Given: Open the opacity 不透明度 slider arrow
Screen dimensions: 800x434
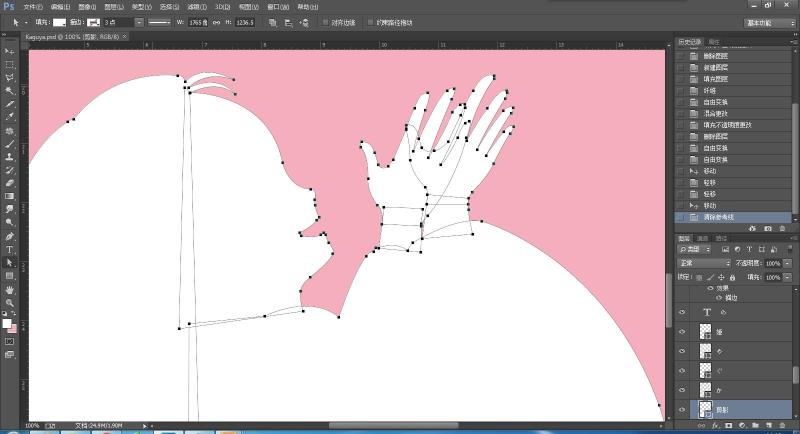Looking at the screenshot, I should coord(788,263).
